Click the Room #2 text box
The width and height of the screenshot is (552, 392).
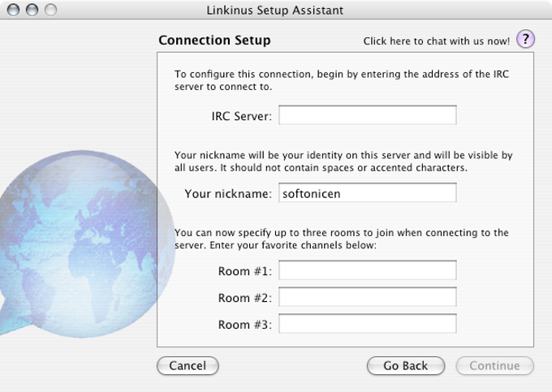(367, 297)
